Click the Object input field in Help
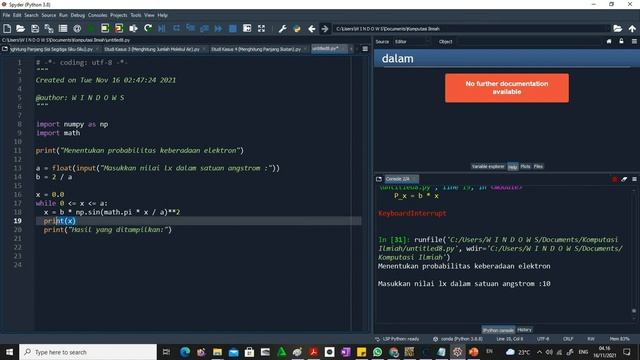 click(529, 42)
